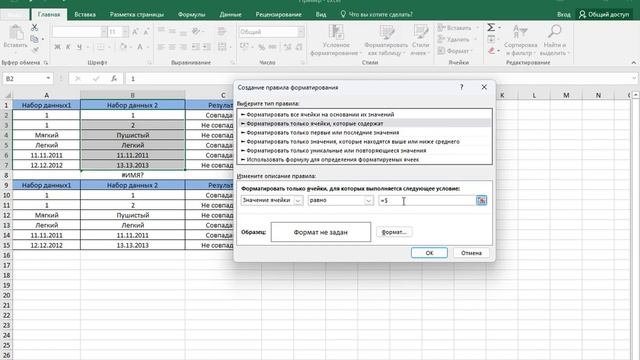Open the font size dropdown
This screenshot has width=640, height=360.
click(125, 32)
